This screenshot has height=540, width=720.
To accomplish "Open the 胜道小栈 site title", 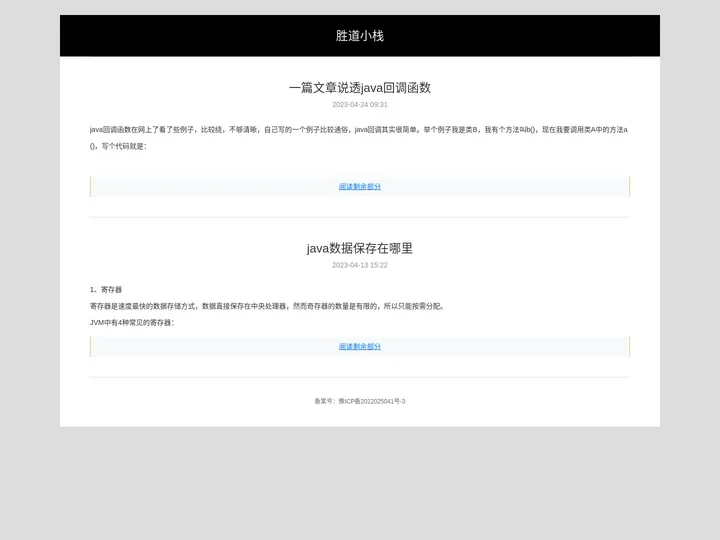I will pos(360,36).
